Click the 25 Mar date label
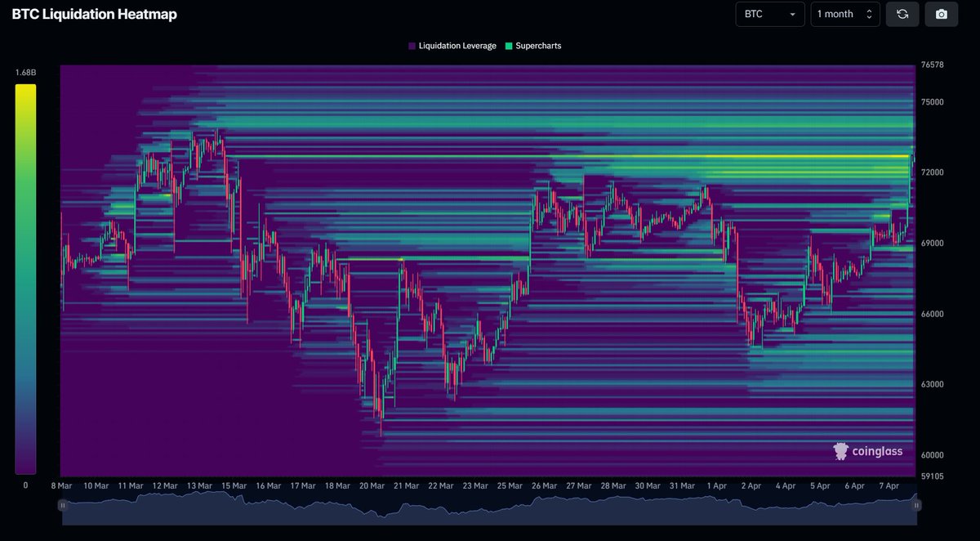 tap(510, 485)
